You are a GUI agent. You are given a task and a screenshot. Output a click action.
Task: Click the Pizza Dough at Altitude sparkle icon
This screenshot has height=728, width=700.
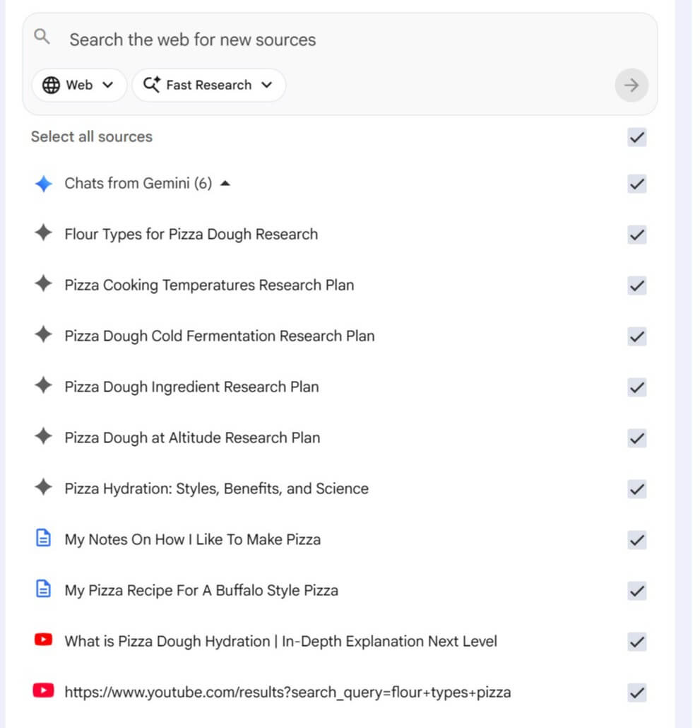click(x=44, y=438)
